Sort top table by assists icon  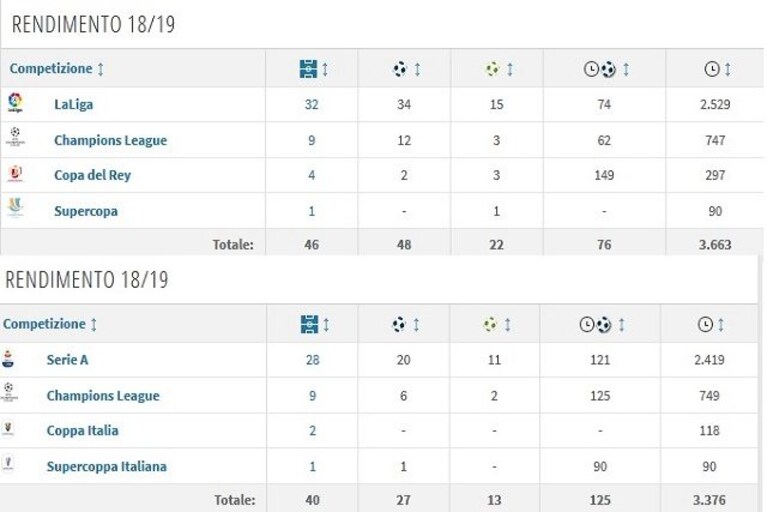(492, 69)
